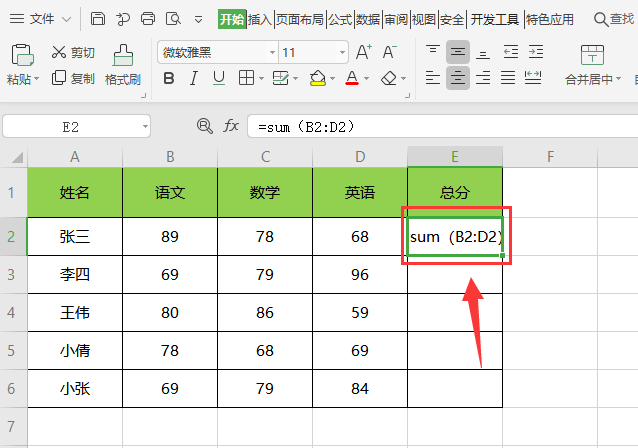Open the font size dropdown showing 11
Screen dimensions: 638x448
click(341, 52)
